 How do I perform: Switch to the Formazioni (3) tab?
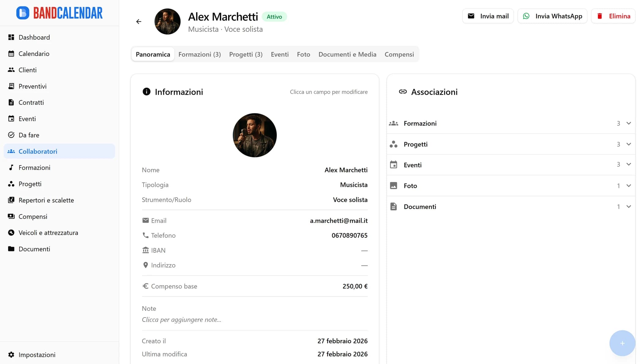point(199,54)
